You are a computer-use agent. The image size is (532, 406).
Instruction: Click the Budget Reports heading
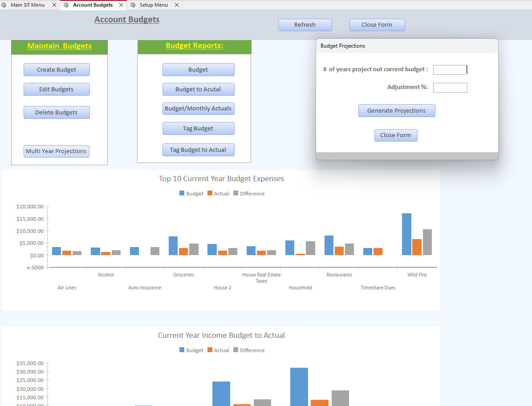pyautogui.click(x=195, y=45)
